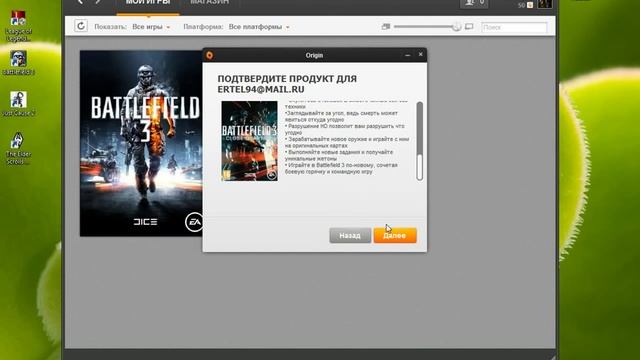Select the Battlefield 3 game tile
The width and height of the screenshot is (640, 360).
141,143
